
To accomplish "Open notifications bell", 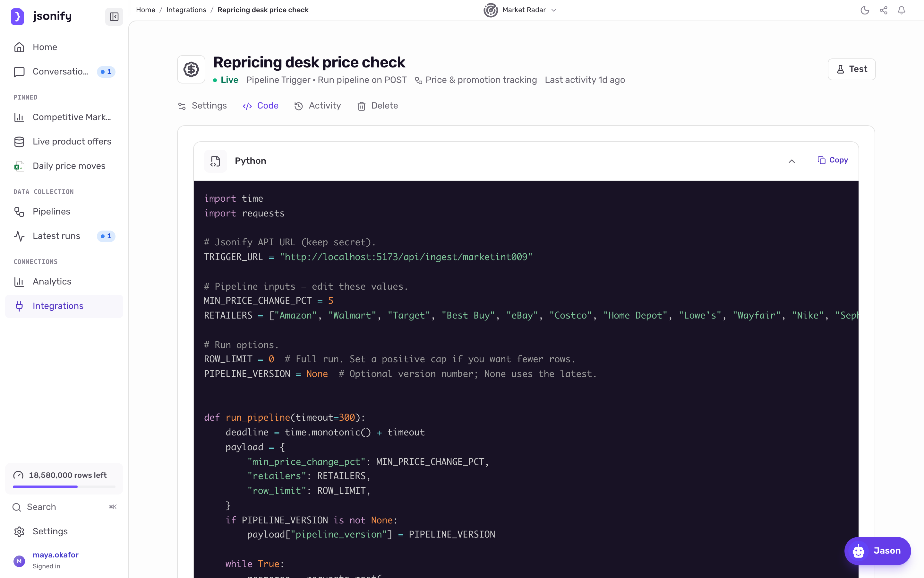I will pos(902,10).
